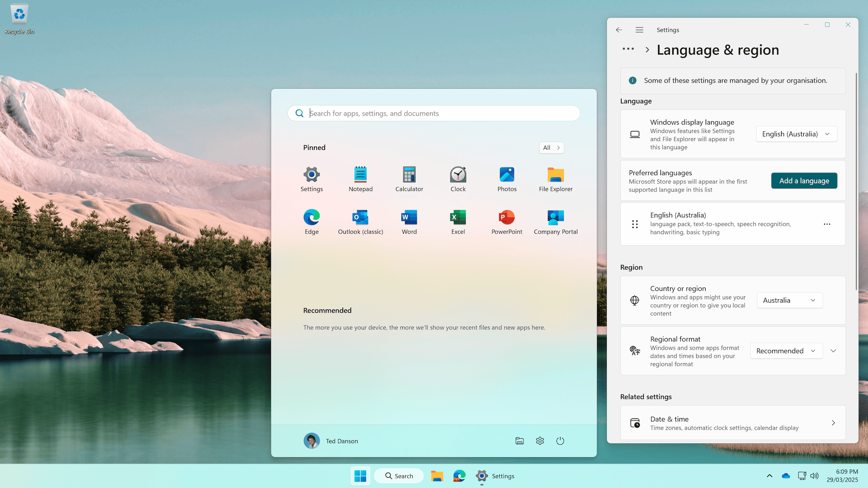
Task: Click the OneDrive cloud tray icon
Action: 786,476
